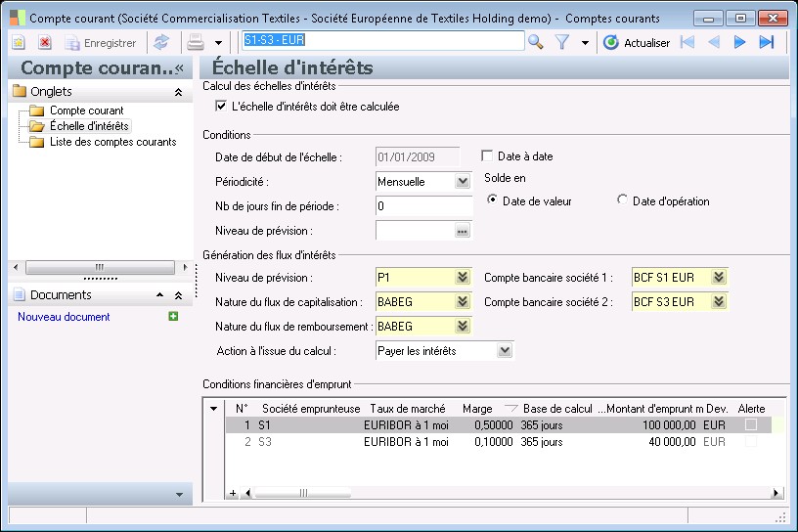Click the table horizontal scrollbar thumb
798x532 pixels.
coord(303,493)
